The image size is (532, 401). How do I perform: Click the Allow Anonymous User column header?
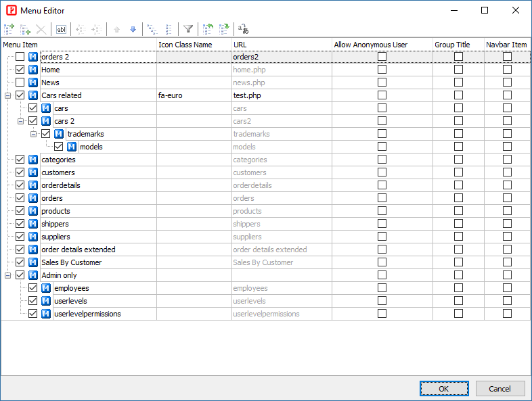382,45
